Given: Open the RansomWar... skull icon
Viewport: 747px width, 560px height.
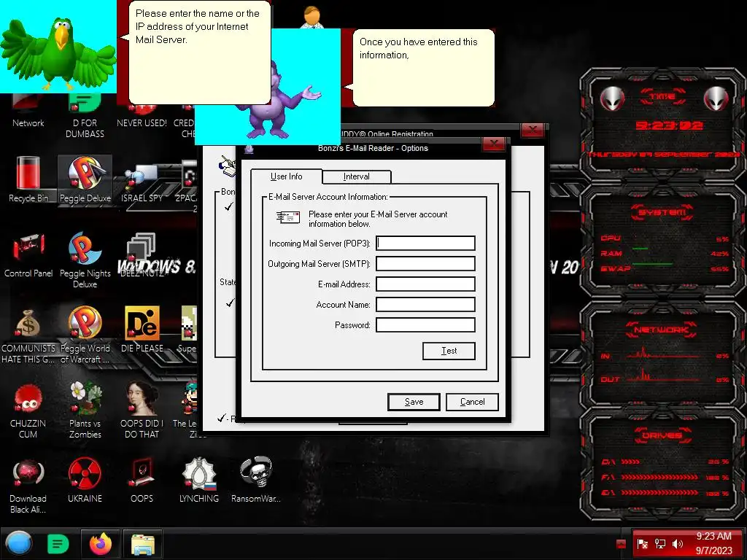Looking at the screenshot, I should pos(256,480).
